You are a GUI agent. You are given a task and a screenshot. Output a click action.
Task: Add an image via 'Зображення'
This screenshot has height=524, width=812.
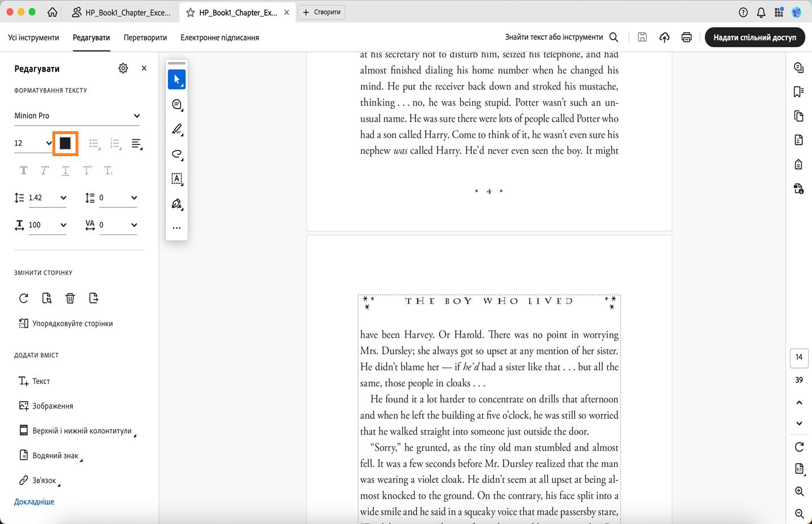(x=46, y=406)
